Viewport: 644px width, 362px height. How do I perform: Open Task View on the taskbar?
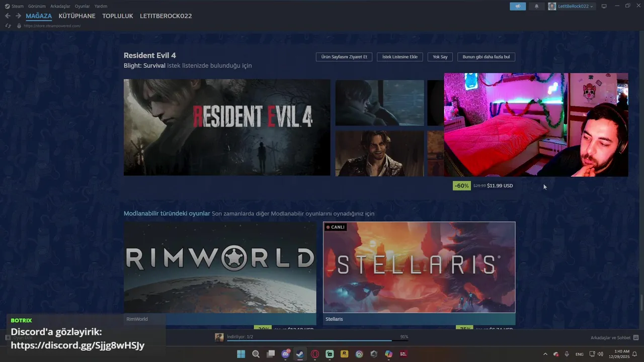pyautogui.click(x=271, y=354)
